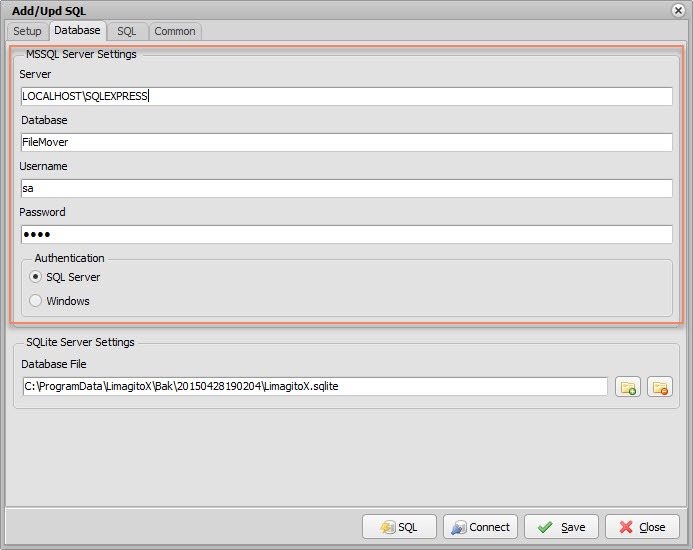Click the Close button
This screenshot has height=550, width=693.
click(x=642, y=527)
